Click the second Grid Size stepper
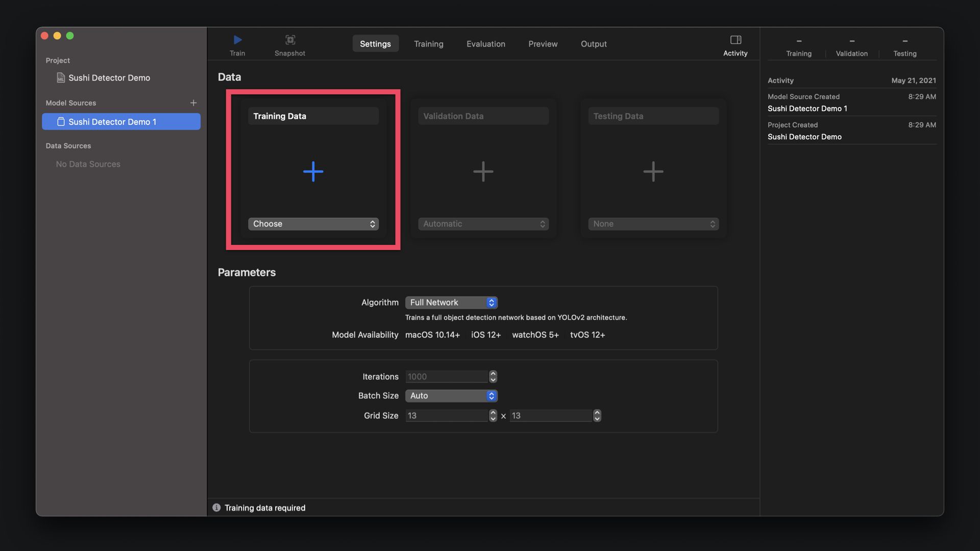Image resolution: width=980 pixels, height=551 pixels. pos(597,416)
